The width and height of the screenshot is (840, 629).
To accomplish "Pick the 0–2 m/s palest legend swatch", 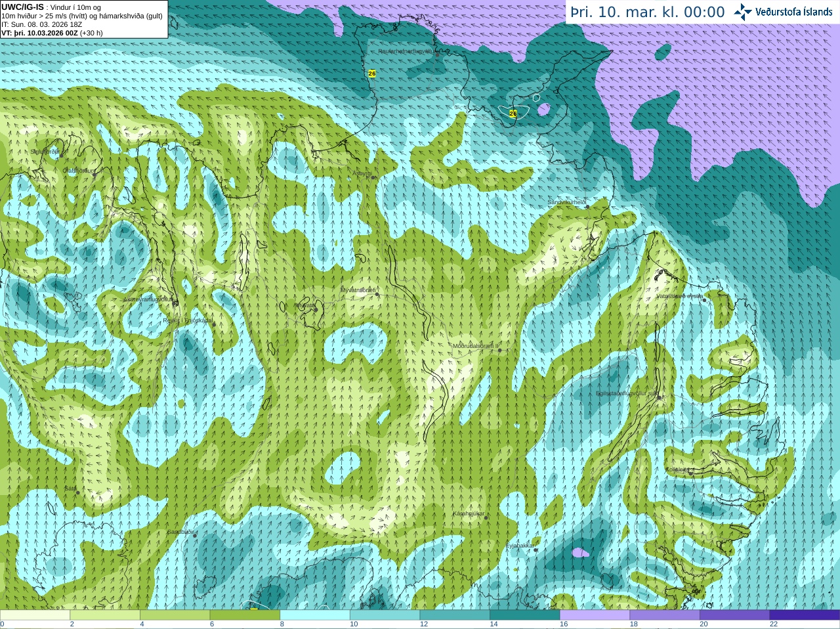I will click(35, 615).
